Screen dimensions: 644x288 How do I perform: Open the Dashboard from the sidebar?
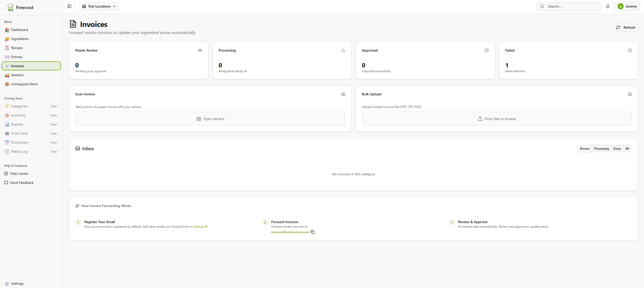tap(19, 30)
